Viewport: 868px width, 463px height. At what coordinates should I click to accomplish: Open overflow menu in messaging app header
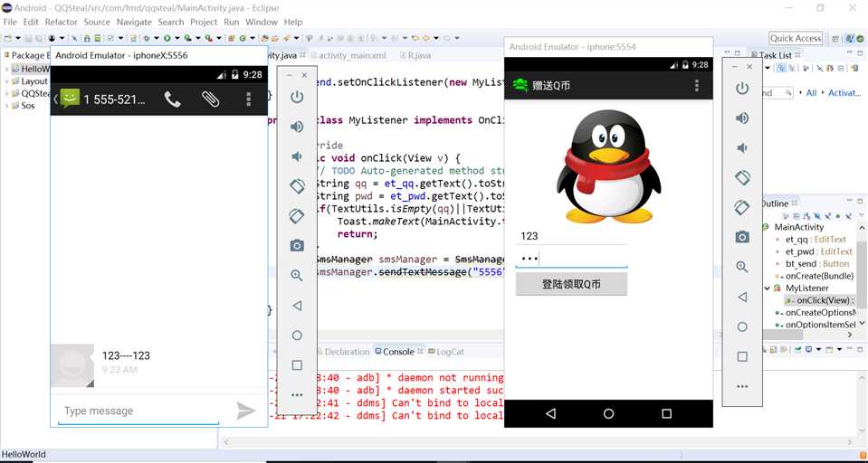click(249, 99)
